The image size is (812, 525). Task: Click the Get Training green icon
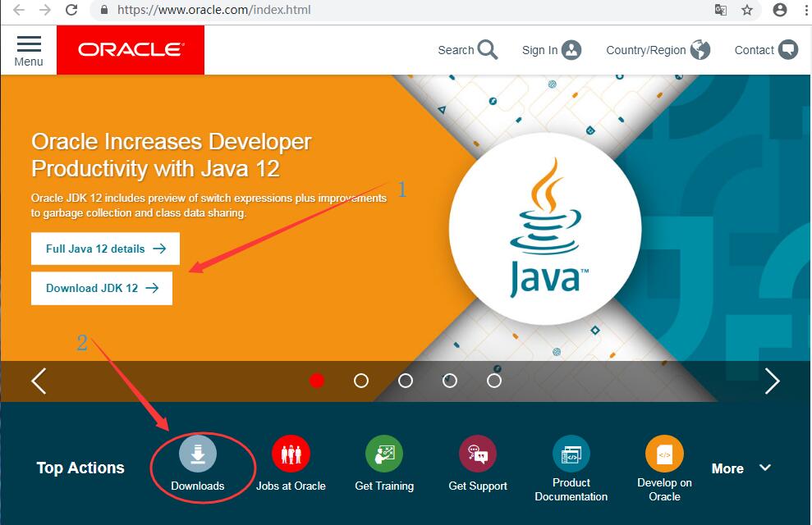pos(384,454)
